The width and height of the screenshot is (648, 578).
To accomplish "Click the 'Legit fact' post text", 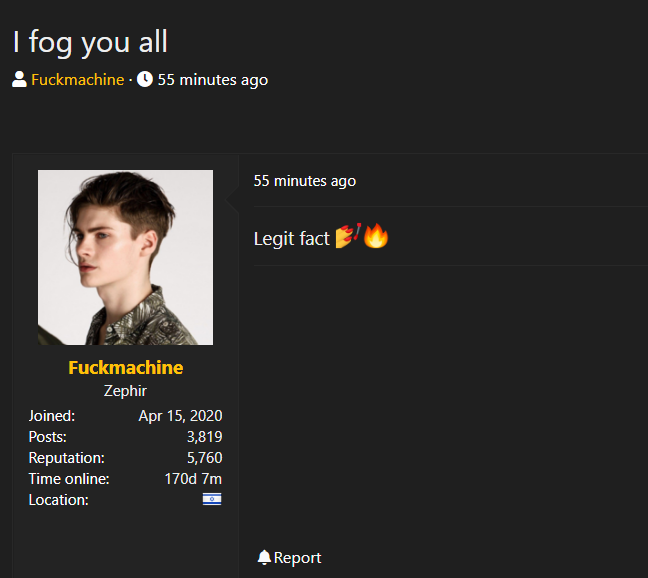I will pyautogui.click(x=291, y=239).
